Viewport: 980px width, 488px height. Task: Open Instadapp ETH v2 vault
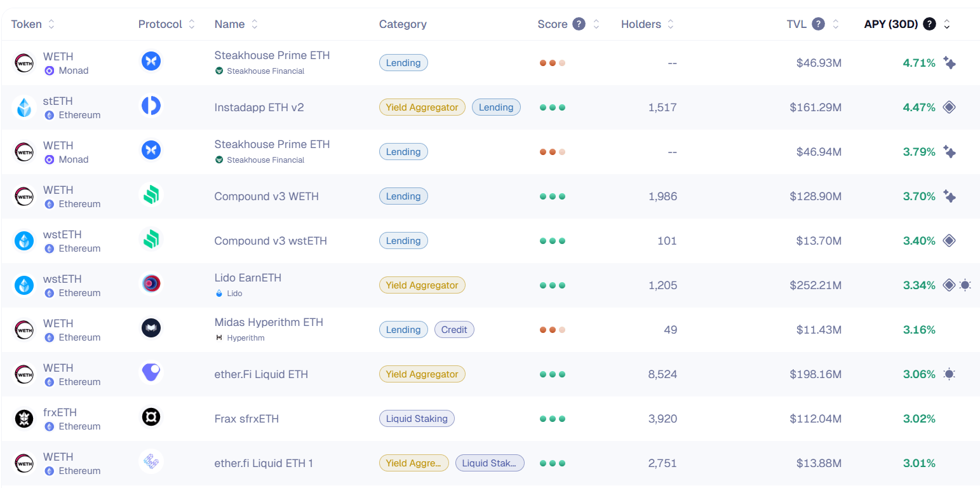click(259, 107)
